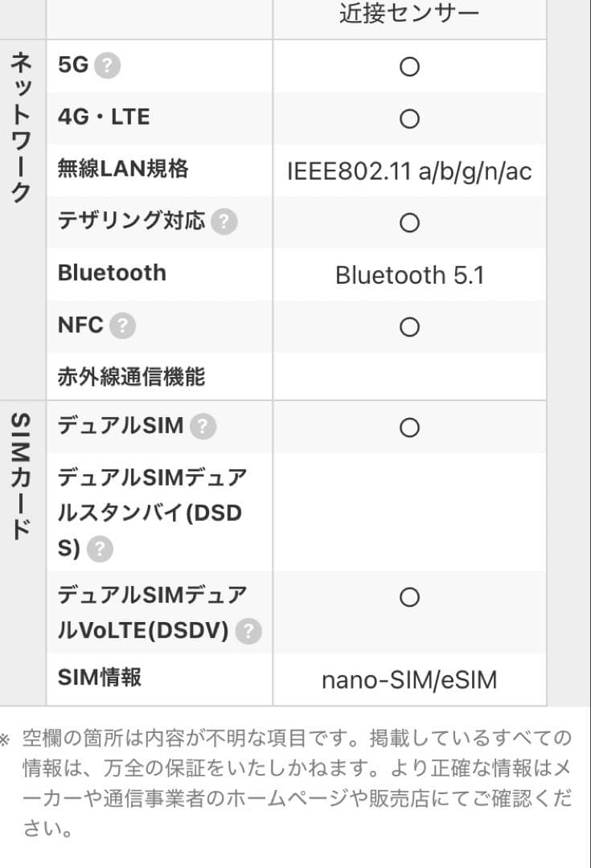The image size is (591, 868).
Task: Show the NFC help tooltip icon
Action: pyautogui.click(x=122, y=326)
